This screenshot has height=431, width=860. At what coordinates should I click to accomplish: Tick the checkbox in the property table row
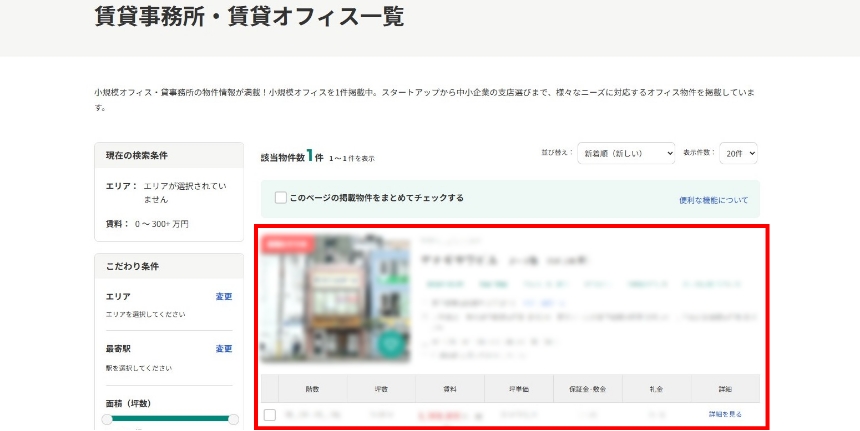coord(270,415)
